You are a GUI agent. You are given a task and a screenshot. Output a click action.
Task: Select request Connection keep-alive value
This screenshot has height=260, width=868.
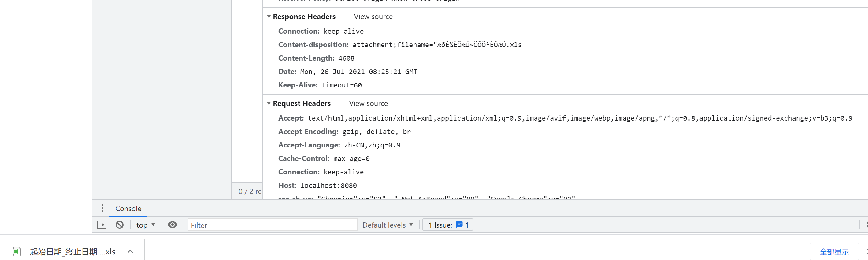(x=343, y=172)
